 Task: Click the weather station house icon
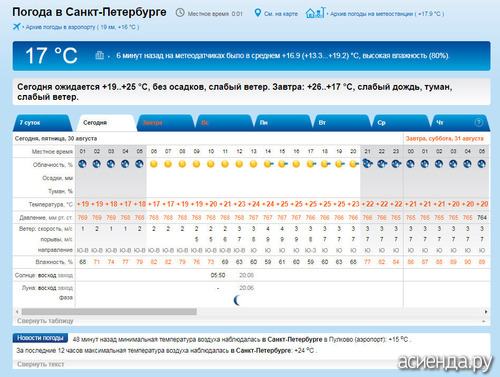(315, 13)
